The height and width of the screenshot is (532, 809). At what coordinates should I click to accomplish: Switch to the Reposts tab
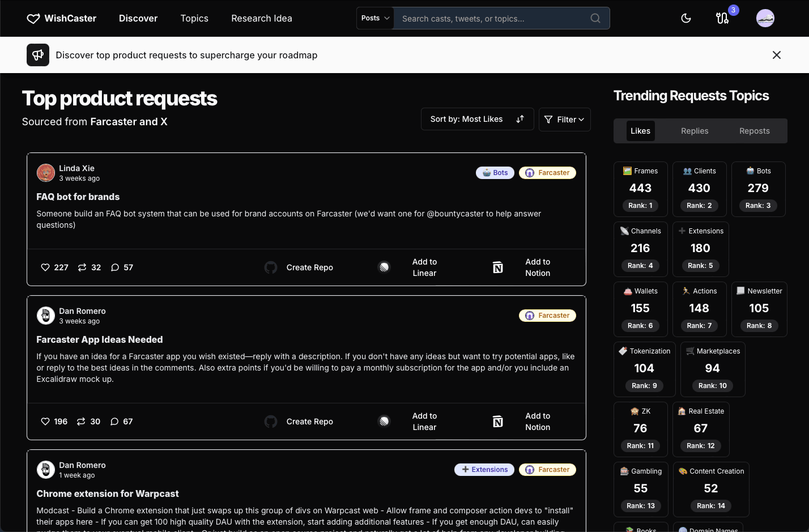(755, 131)
